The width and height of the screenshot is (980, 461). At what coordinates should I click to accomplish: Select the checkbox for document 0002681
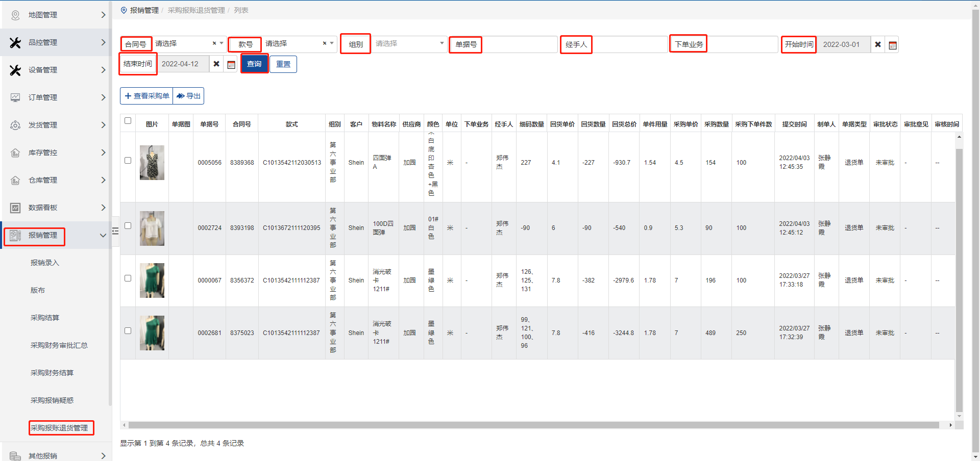coord(128,330)
